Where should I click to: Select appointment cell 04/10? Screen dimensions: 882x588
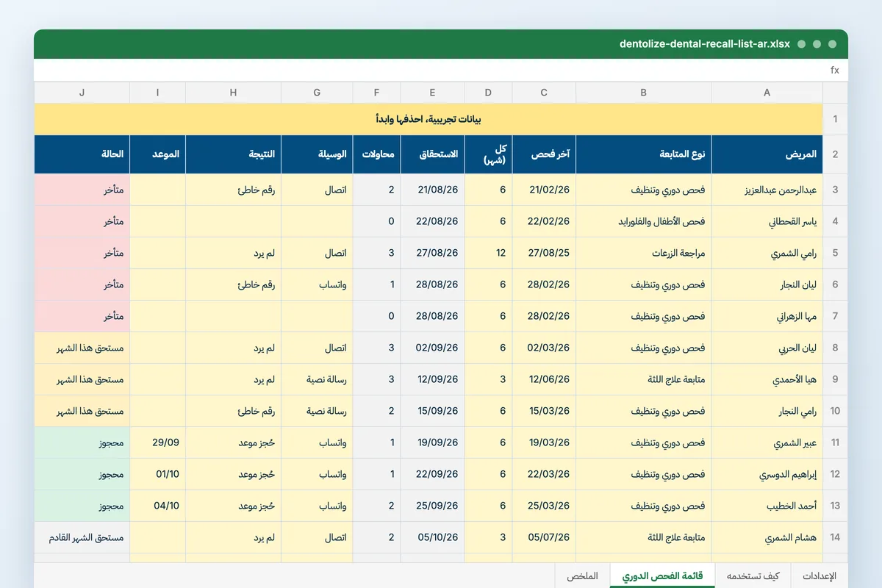pyautogui.click(x=157, y=506)
